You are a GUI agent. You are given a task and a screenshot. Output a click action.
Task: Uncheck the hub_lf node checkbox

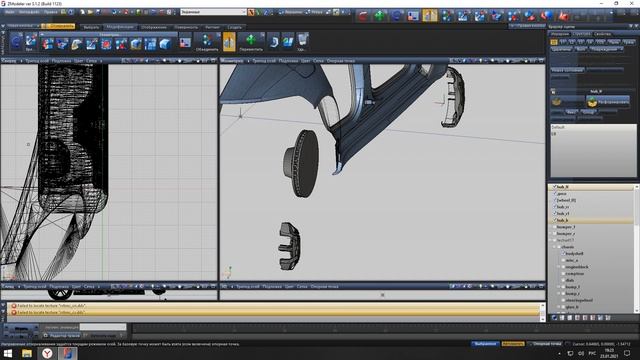pyautogui.click(x=555, y=187)
